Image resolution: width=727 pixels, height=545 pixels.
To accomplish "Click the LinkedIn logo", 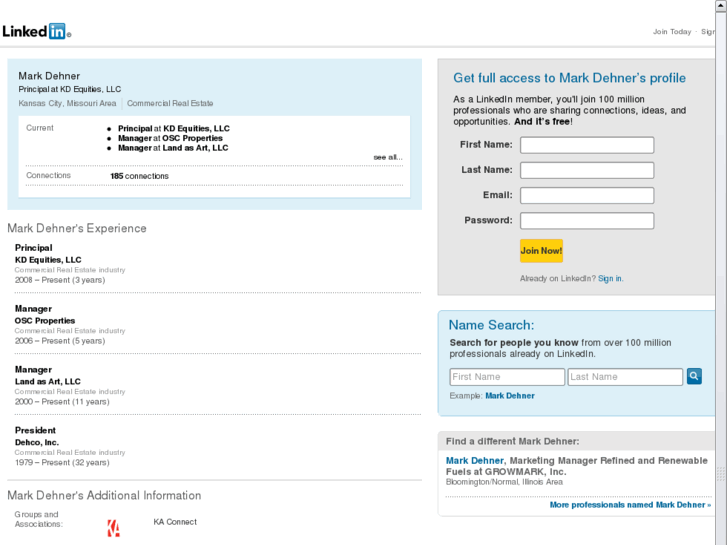I will (36, 31).
